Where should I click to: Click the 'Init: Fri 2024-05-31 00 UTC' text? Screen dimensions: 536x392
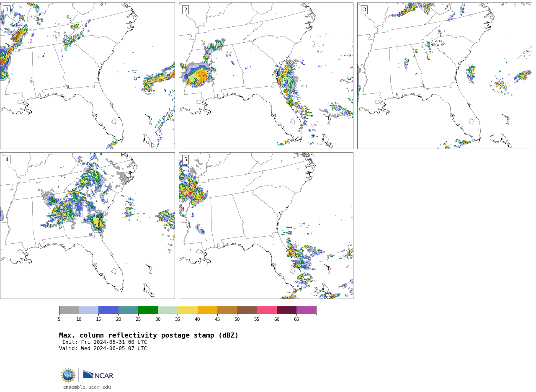105,342
